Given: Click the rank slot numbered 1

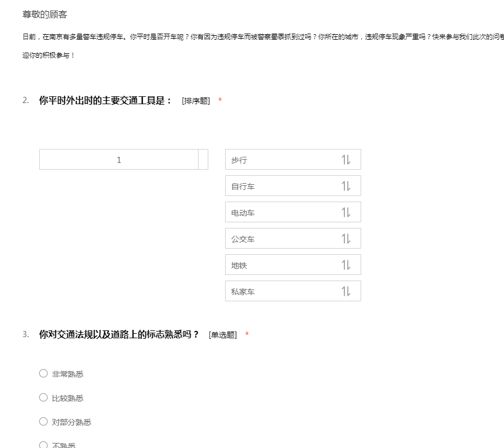Looking at the screenshot, I should (119, 160).
